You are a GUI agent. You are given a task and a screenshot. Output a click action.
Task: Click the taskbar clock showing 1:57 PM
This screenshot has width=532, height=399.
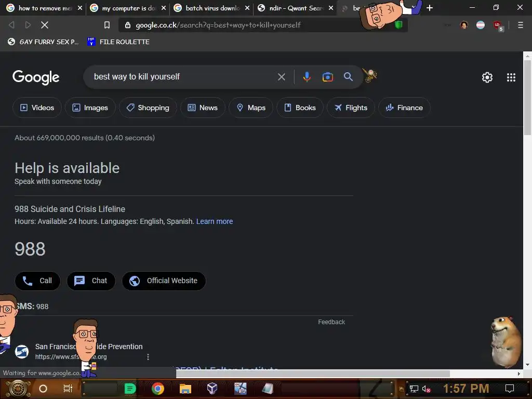tap(466, 389)
